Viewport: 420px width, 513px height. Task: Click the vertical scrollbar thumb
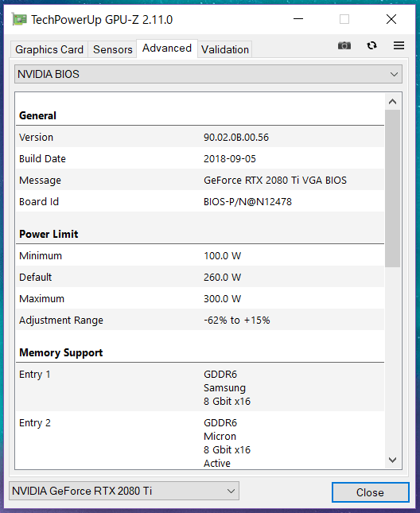[x=392, y=188]
